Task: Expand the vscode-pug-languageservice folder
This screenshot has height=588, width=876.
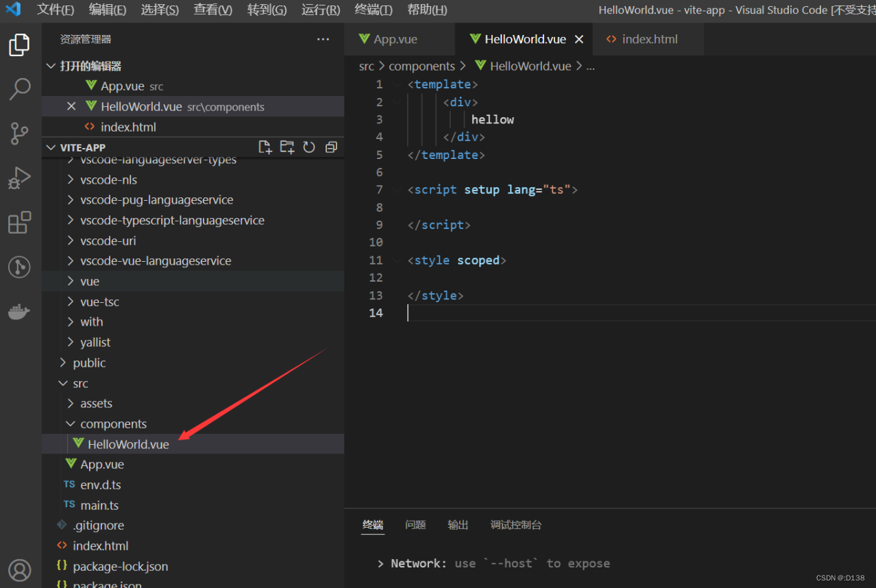Action: click(193, 200)
